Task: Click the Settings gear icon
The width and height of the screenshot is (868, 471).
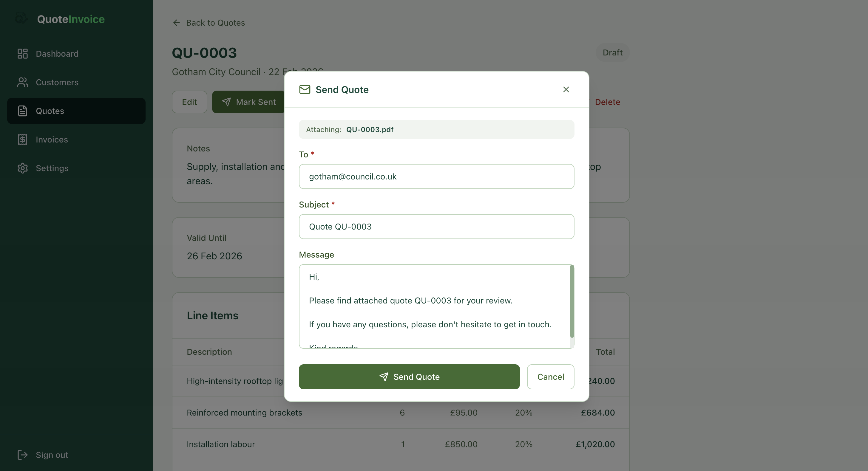Action: pos(23,168)
